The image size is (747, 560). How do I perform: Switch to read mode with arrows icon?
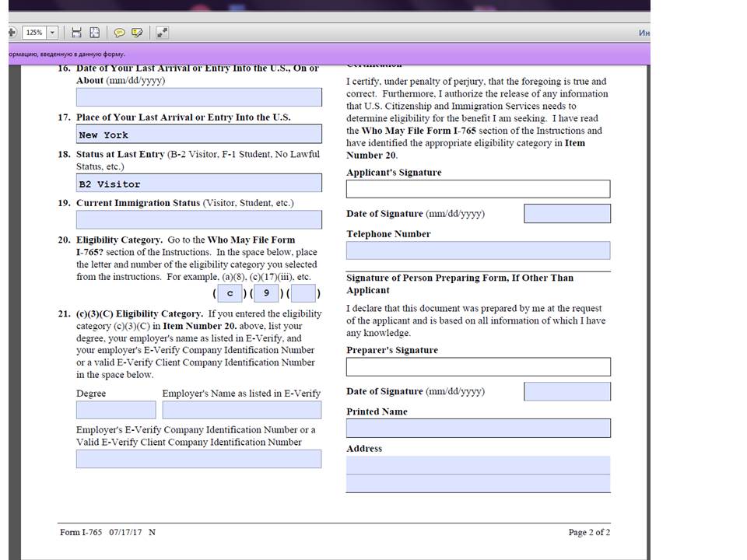tap(162, 33)
